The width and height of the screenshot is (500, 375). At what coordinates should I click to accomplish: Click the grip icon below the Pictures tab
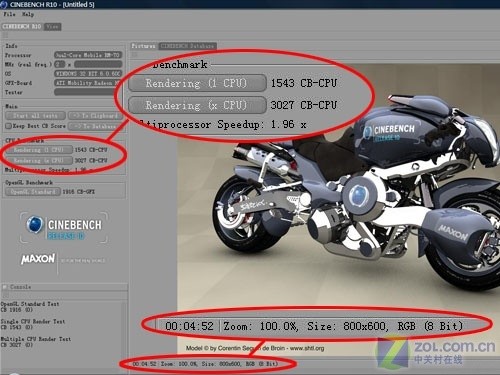click(x=134, y=54)
